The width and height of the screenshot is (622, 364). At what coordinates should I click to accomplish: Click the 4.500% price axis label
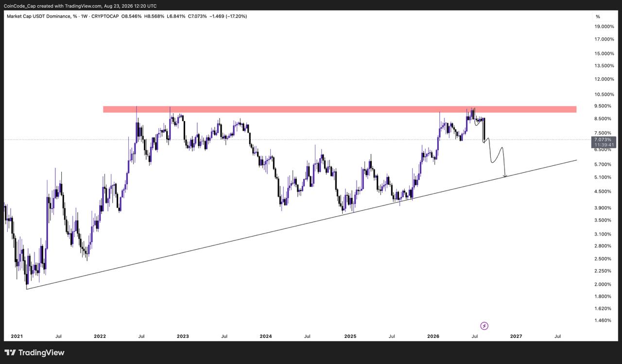(x=604, y=191)
